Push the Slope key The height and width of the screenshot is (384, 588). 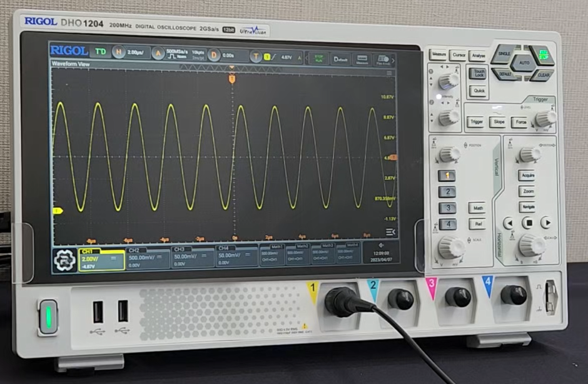[499, 122]
